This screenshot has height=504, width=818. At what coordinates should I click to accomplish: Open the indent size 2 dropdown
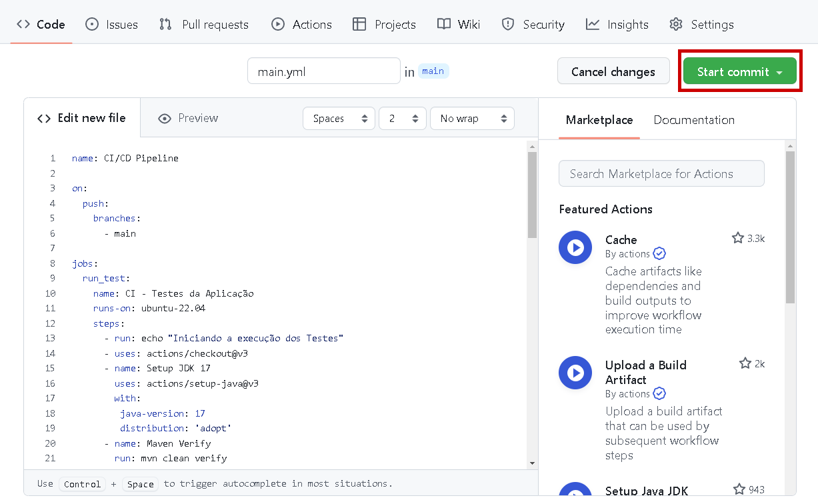[403, 119]
